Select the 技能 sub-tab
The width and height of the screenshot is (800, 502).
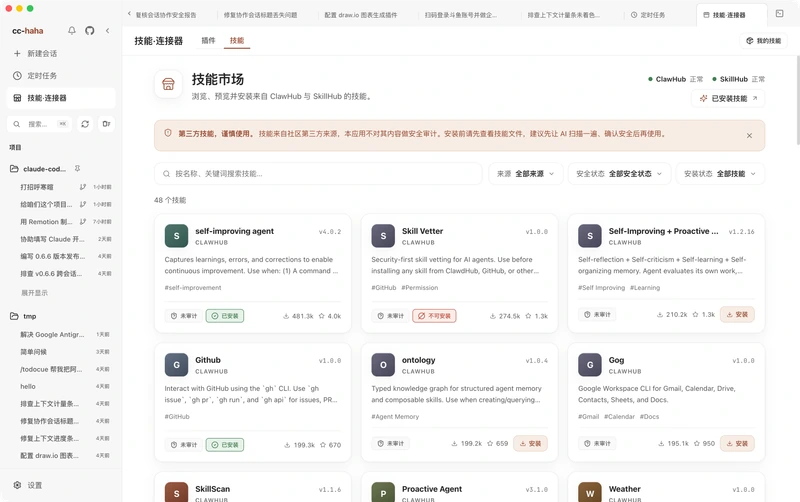coord(237,40)
